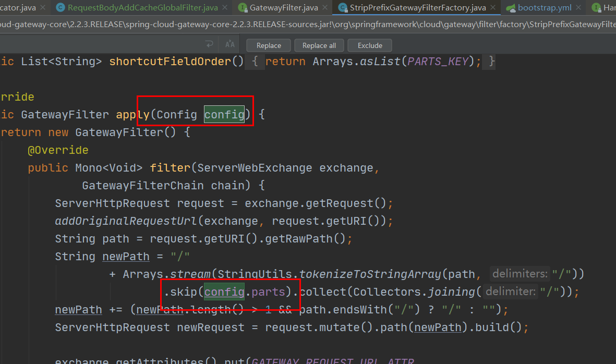Click the Exclude button
Image resolution: width=616 pixels, height=364 pixels.
point(370,45)
